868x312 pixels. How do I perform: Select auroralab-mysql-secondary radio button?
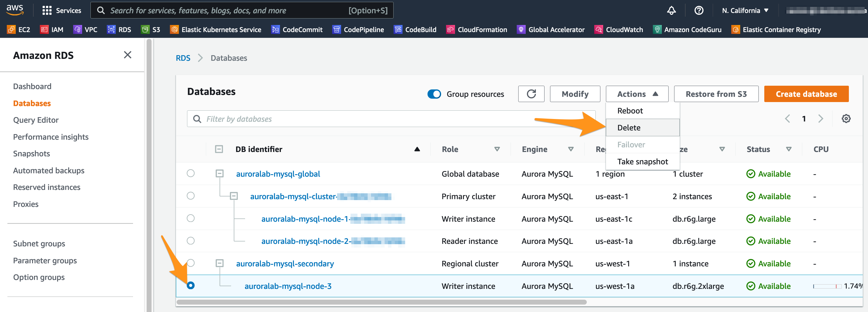pyautogui.click(x=191, y=263)
